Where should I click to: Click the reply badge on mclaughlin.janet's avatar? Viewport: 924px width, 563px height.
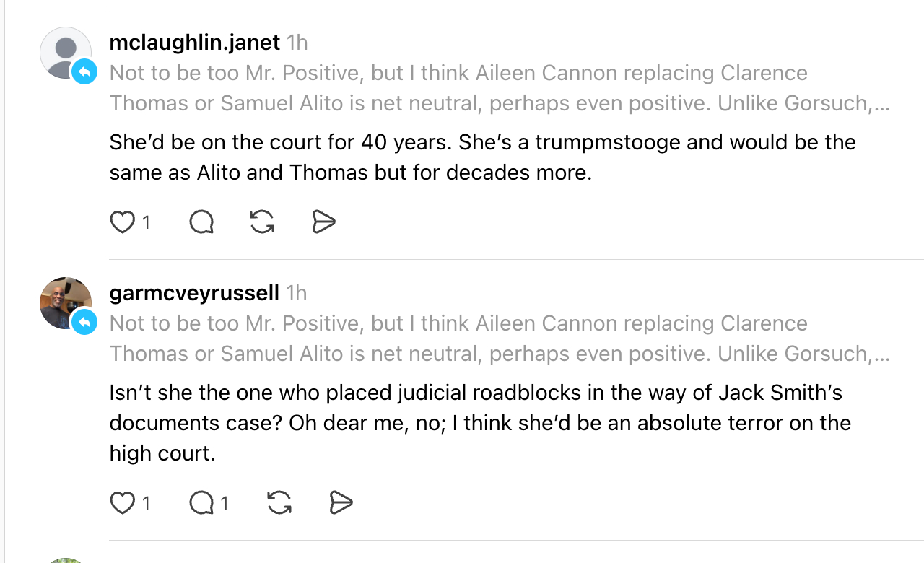[x=84, y=71]
